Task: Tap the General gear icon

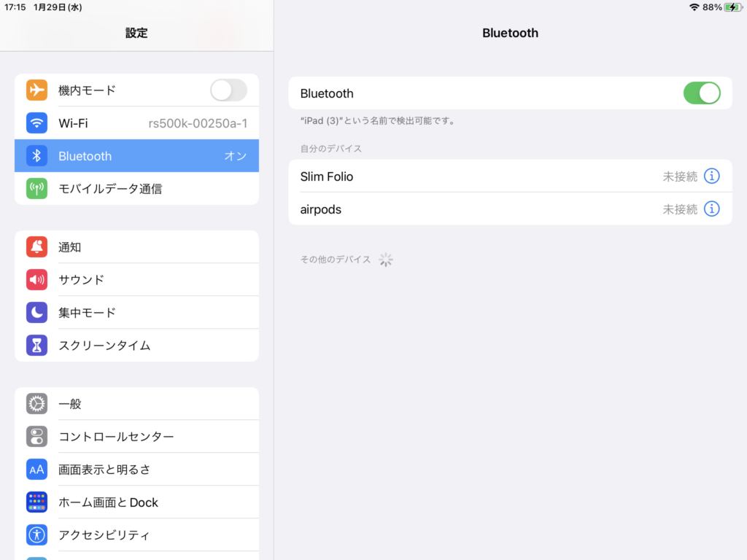Action: (x=36, y=404)
